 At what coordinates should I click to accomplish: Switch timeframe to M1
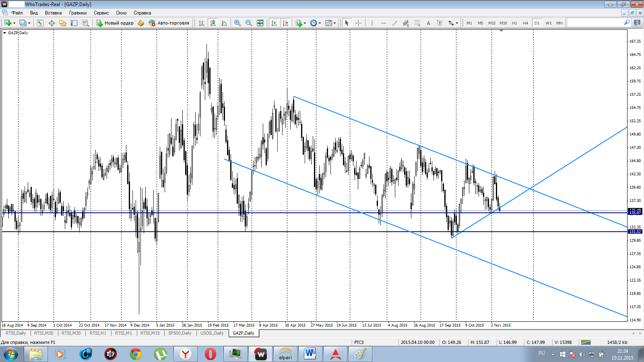click(469, 23)
